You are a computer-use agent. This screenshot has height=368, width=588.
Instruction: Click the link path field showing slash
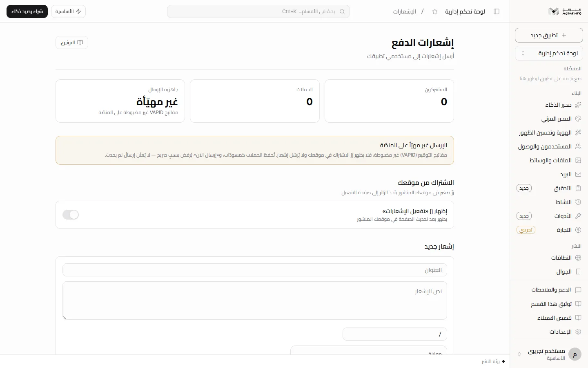(395, 334)
